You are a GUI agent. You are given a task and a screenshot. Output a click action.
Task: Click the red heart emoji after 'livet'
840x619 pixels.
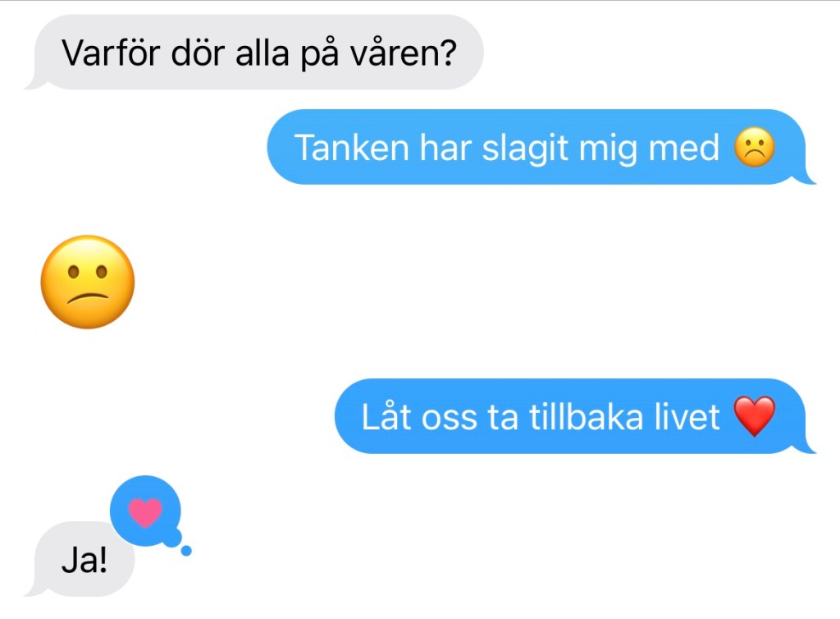tap(755, 416)
